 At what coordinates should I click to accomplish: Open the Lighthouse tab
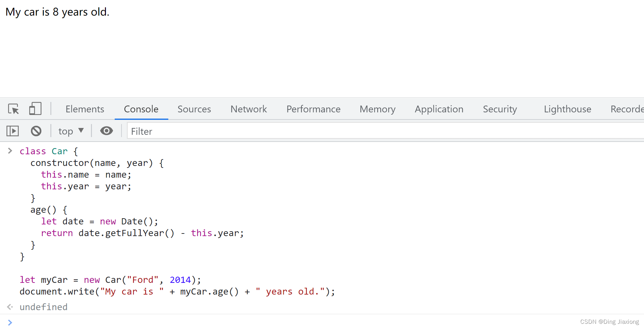click(x=567, y=109)
